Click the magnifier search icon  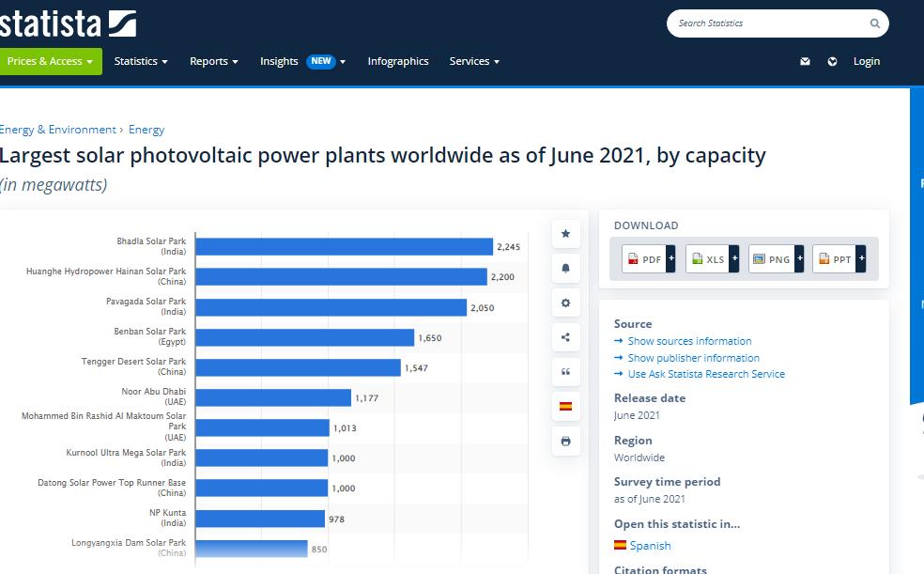875,23
